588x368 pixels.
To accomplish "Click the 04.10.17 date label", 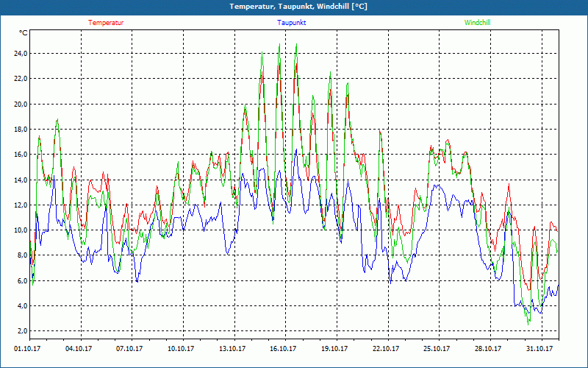I will tap(79, 349).
